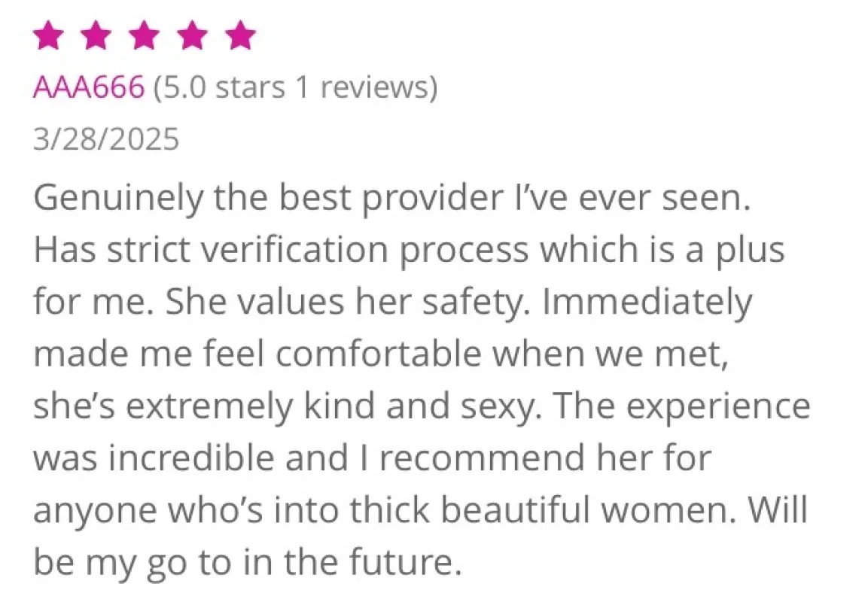Image resolution: width=868 pixels, height=602 pixels.
Task: Open the AAA666 reviewer profile link
Action: tap(88, 88)
